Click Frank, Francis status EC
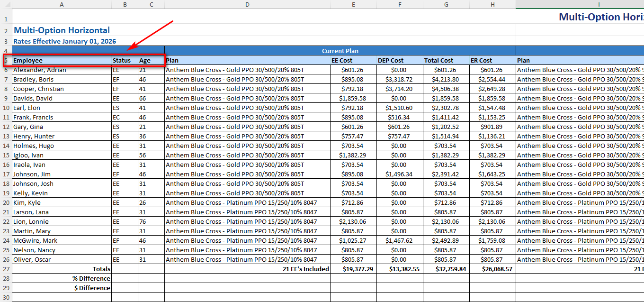The width and height of the screenshot is (644, 302). (x=125, y=117)
